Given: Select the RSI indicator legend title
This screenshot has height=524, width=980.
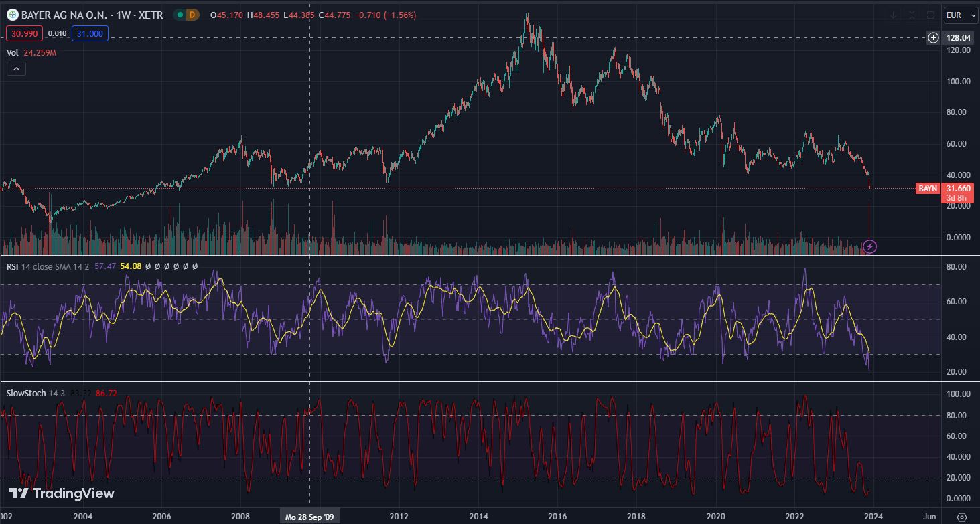Looking at the screenshot, I should (12, 266).
